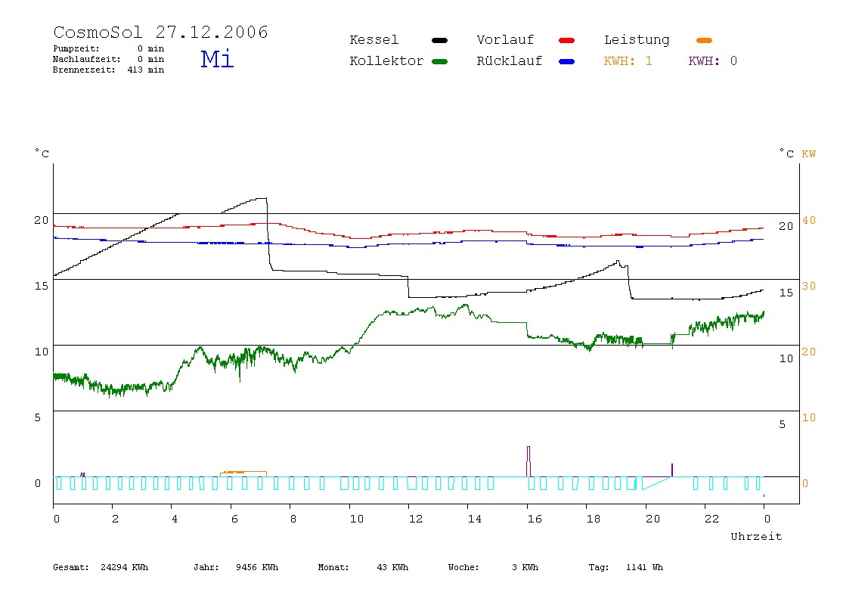
Task: Click the hour 22 tick label
Action: (x=712, y=519)
